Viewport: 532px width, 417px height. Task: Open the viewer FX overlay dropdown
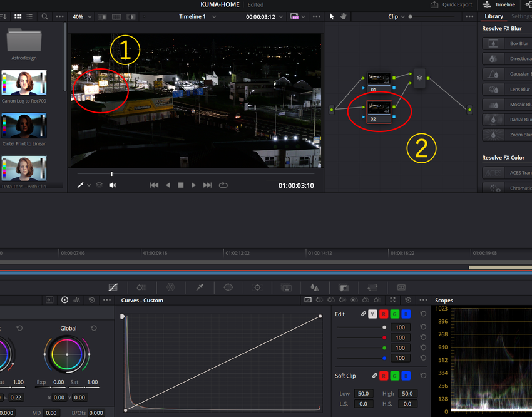(297, 17)
